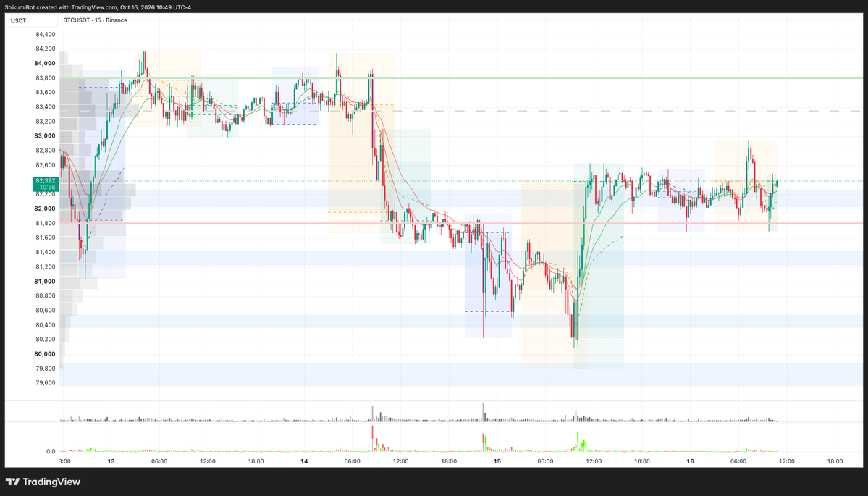Select the bold 80,000 price label

click(45, 354)
